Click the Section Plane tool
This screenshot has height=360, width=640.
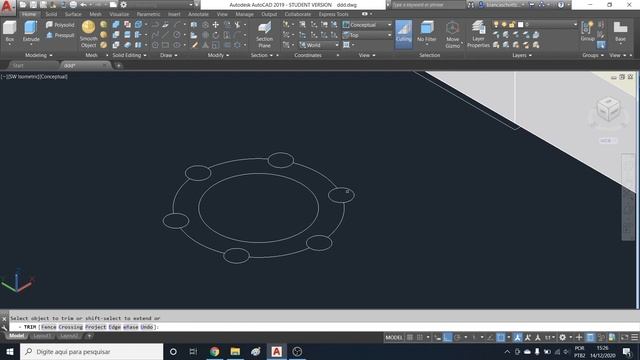tap(264, 35)
